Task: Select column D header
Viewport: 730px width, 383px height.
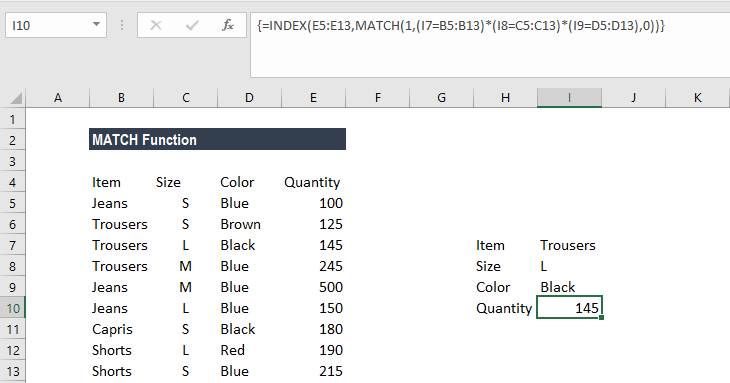Action: pyautogui.click(x=250, y=98)
